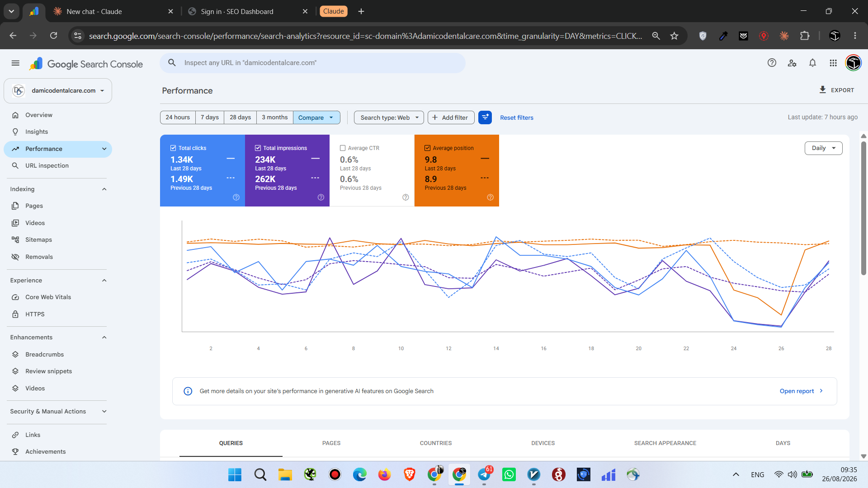The width and height of the screenshot is (868, 488).
Task: Toggle the Average position checkbox
Action: pyautogui.click(x=428, y=148)
